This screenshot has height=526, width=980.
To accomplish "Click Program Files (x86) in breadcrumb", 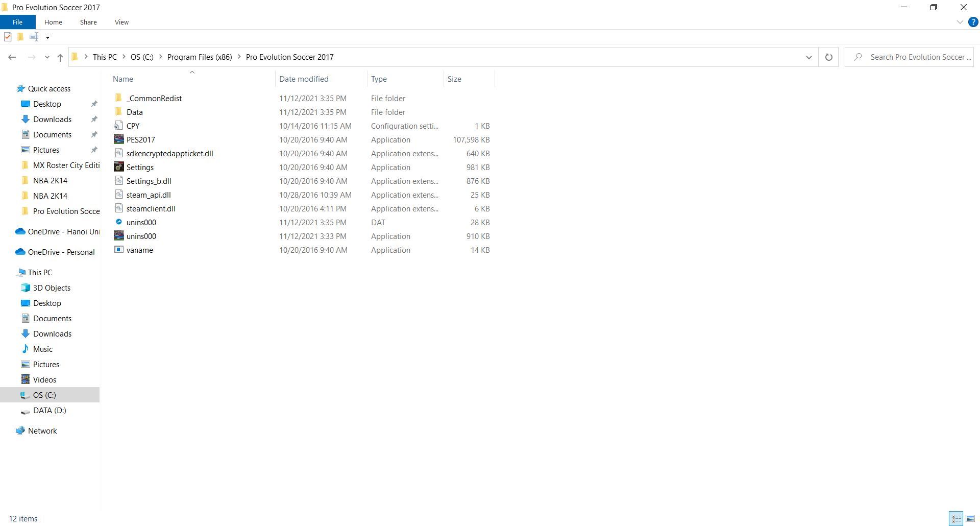I will coord(200,57).
